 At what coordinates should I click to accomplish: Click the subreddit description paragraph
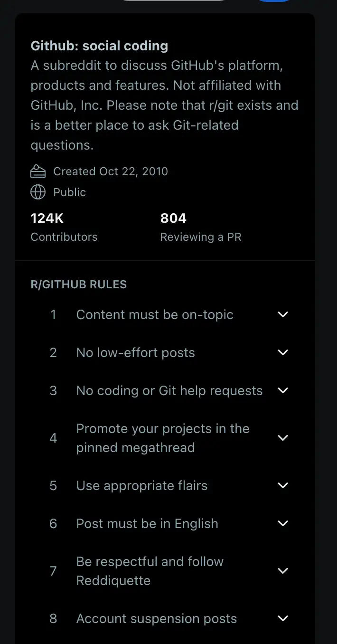click(x=164, y=105)
